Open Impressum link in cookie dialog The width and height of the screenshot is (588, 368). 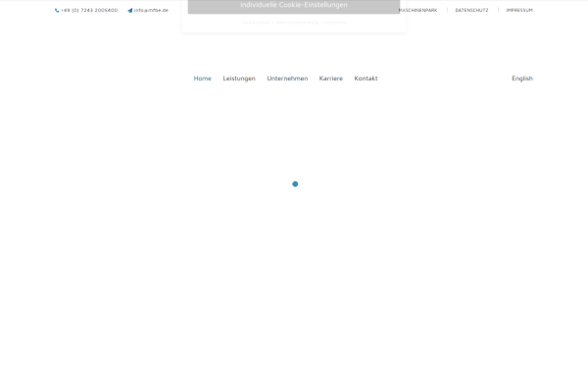tap(335, 23)
